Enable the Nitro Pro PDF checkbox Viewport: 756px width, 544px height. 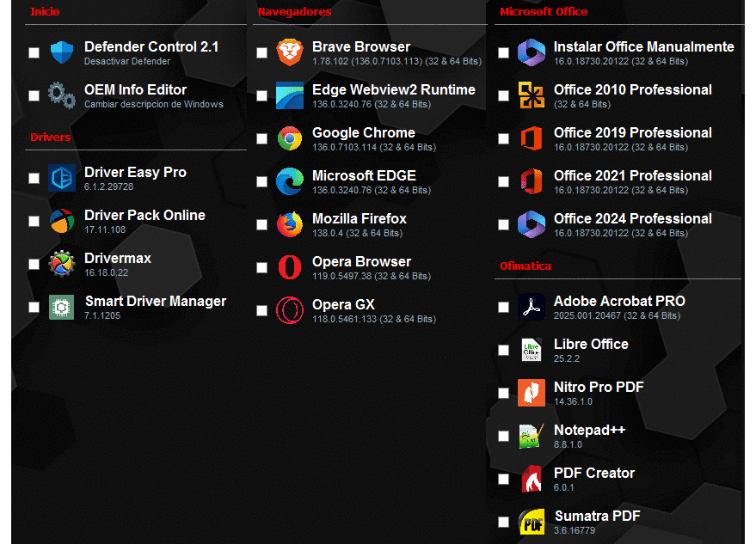pos(503,394)
